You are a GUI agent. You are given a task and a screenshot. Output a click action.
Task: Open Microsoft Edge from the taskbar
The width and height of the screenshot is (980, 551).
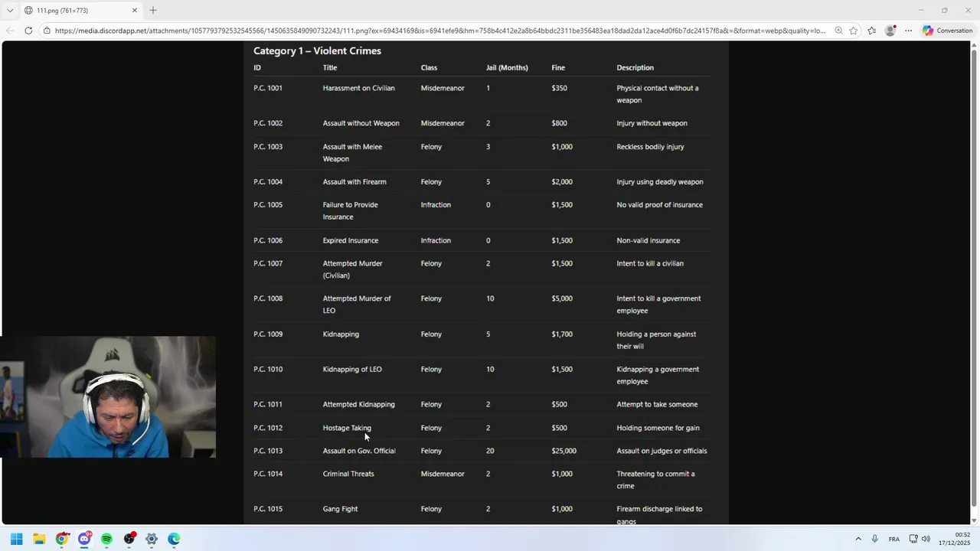click(174, 539)
